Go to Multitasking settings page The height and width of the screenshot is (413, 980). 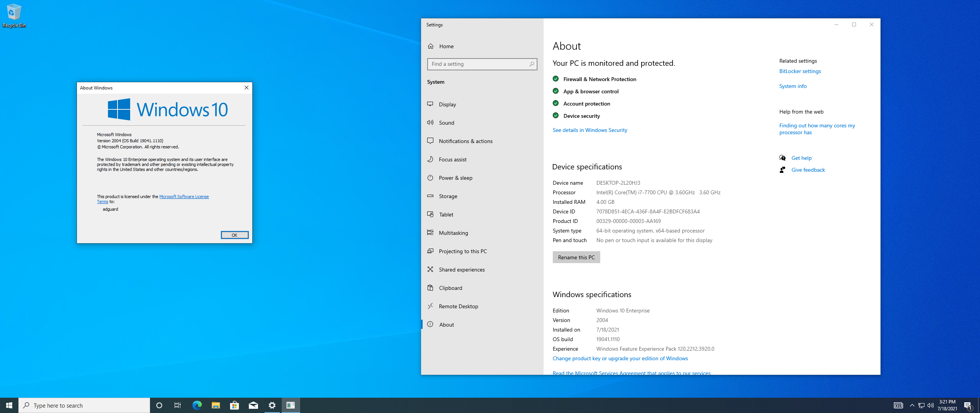coord(482,233)
